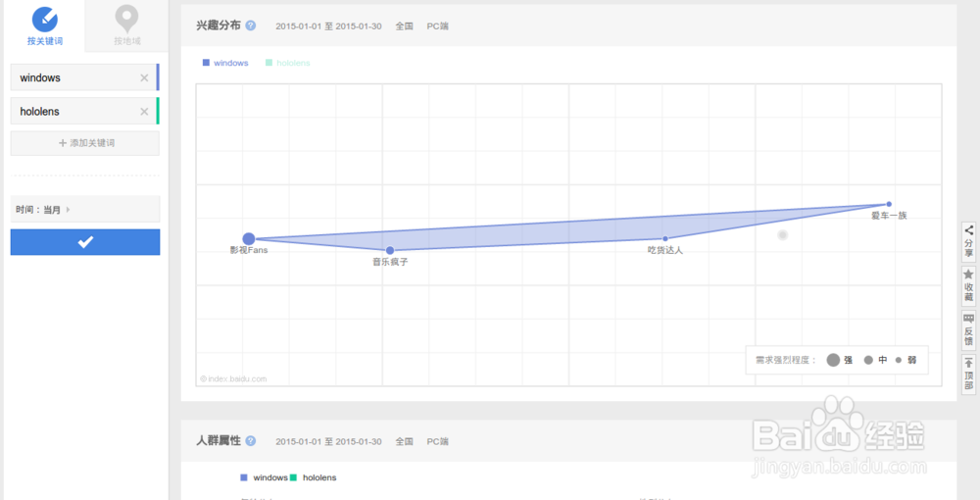
Task: Click the 兴趣分布 section title
Action: tap(219, 25)
